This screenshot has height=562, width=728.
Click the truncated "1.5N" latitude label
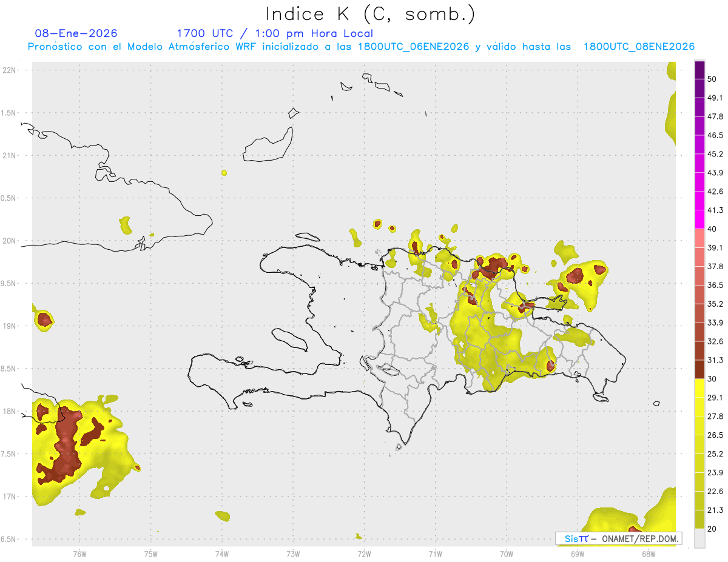9,113
